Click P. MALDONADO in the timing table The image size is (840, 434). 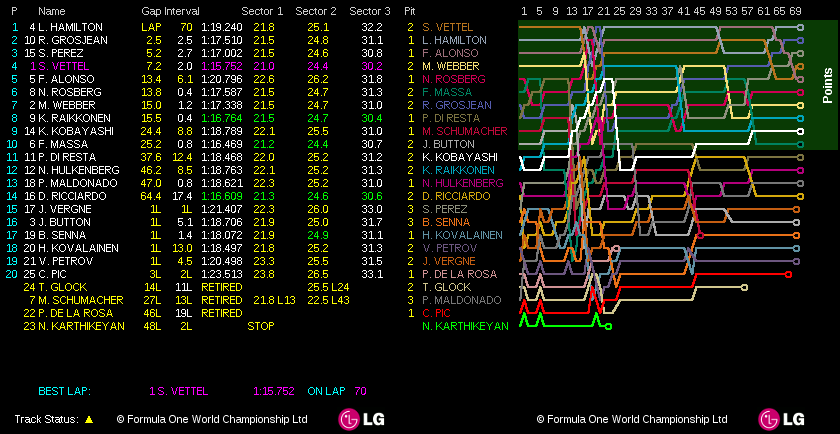click(75, 183)
